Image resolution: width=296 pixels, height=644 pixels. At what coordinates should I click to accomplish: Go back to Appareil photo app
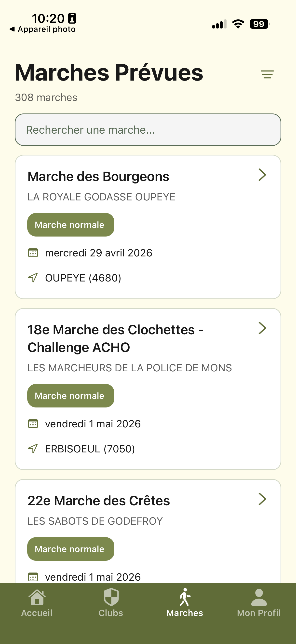point(42,29)
